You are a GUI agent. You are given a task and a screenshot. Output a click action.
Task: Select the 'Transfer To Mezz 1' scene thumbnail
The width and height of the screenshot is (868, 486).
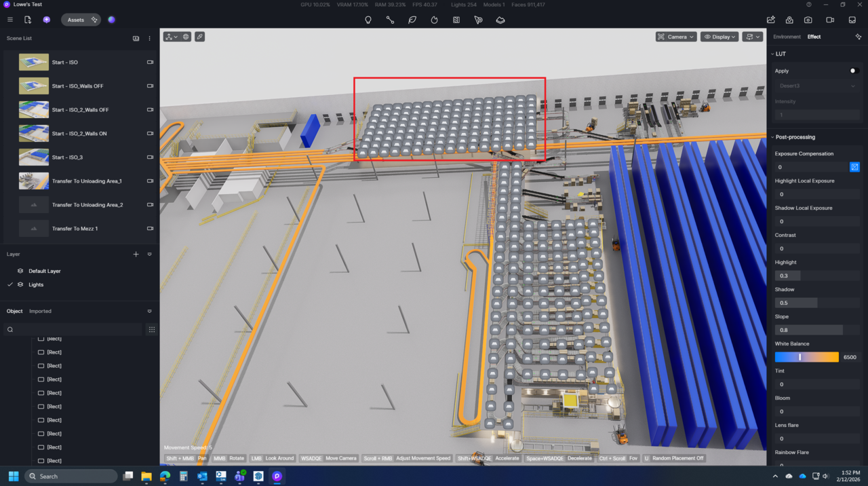(x=34, y=229)
